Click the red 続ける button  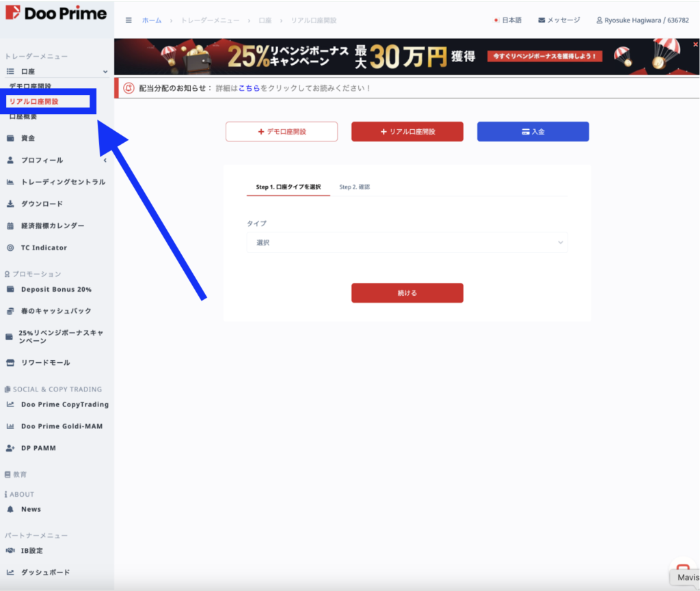pos(407,293)
